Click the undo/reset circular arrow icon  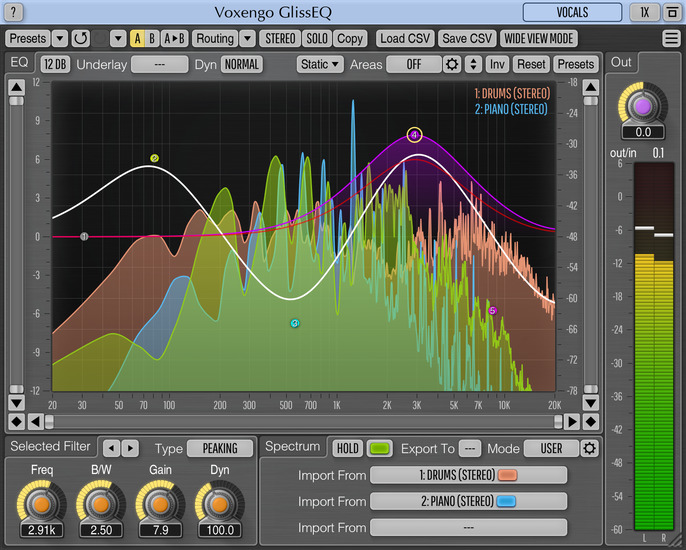click(x=80, y=39)
